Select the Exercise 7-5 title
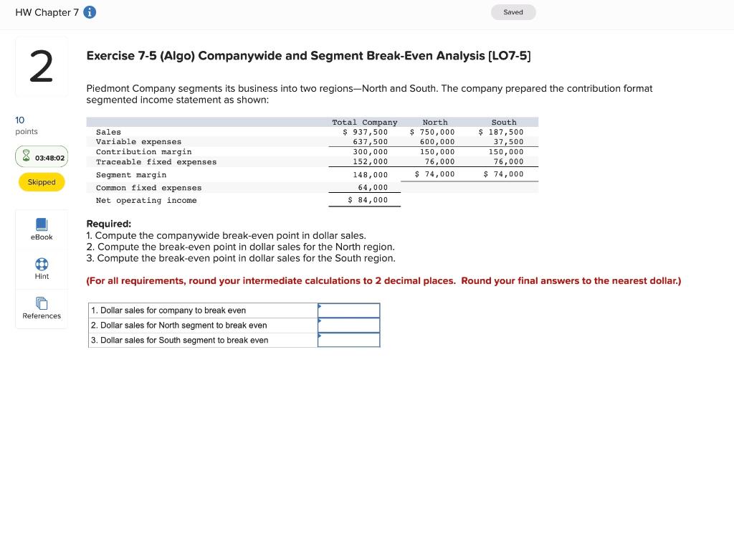 point(308,55)
